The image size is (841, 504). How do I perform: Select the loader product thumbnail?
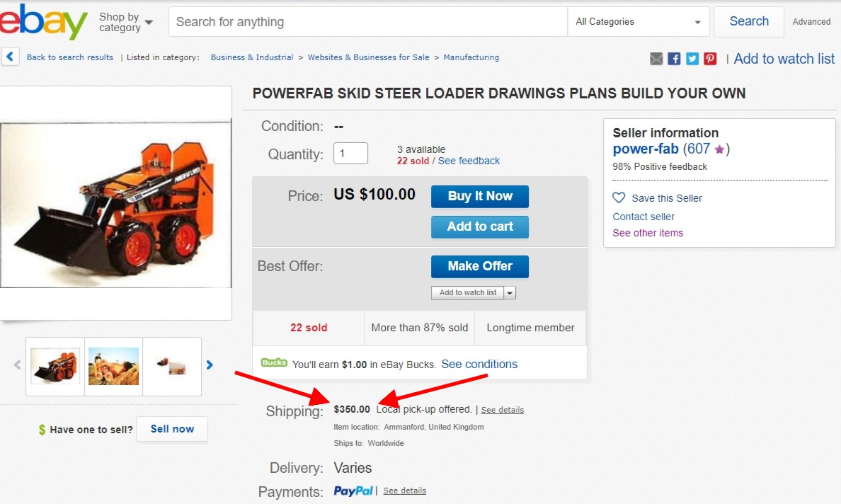[x=55, y=366]
